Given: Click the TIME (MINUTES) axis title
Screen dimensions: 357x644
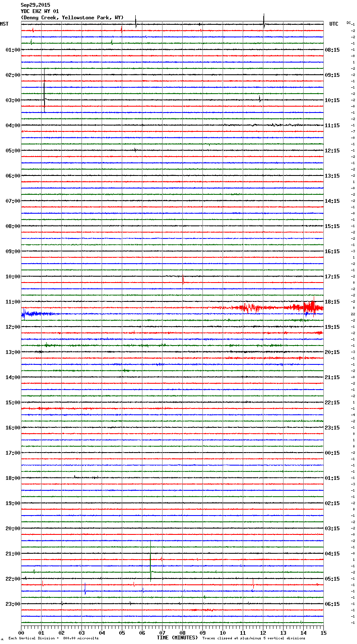Looking at the screenshot, I should [x=177, y=638].
